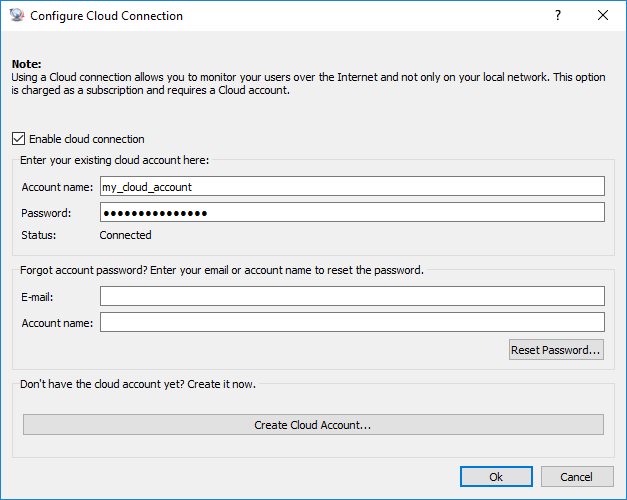Click the 'Password:' label
The height and width of the screenshot is (500, 627).
tap(45, 213)
